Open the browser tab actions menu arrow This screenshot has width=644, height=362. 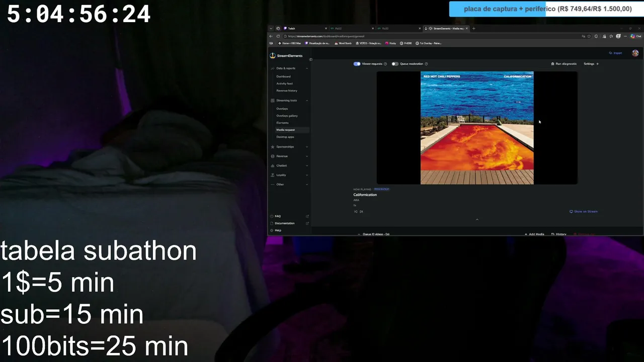pos(271,28)
